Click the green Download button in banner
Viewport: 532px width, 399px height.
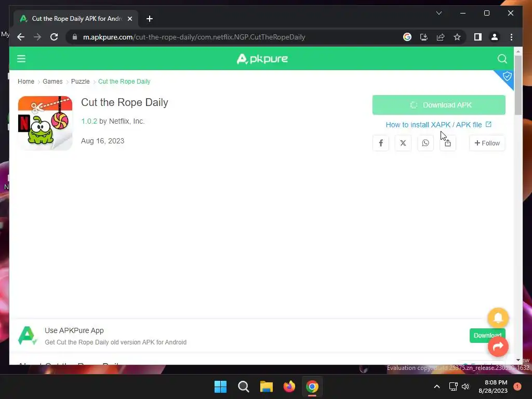pyautogui.click(x=487, y=335)
